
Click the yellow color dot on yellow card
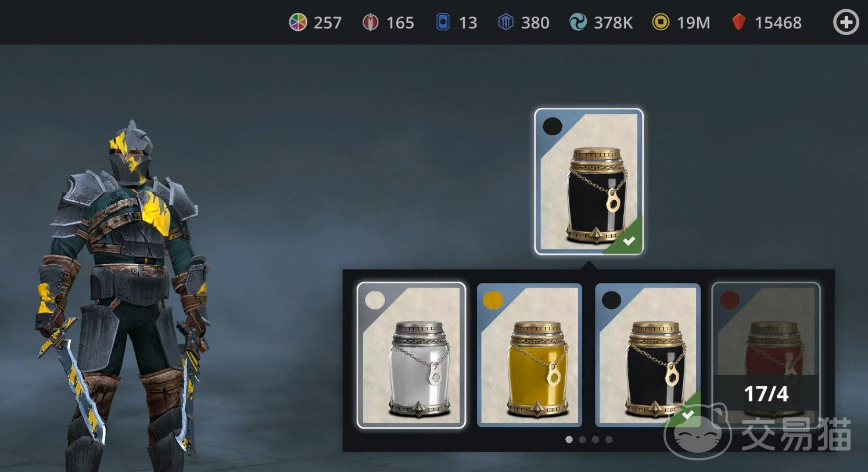[x=493, y=300]
